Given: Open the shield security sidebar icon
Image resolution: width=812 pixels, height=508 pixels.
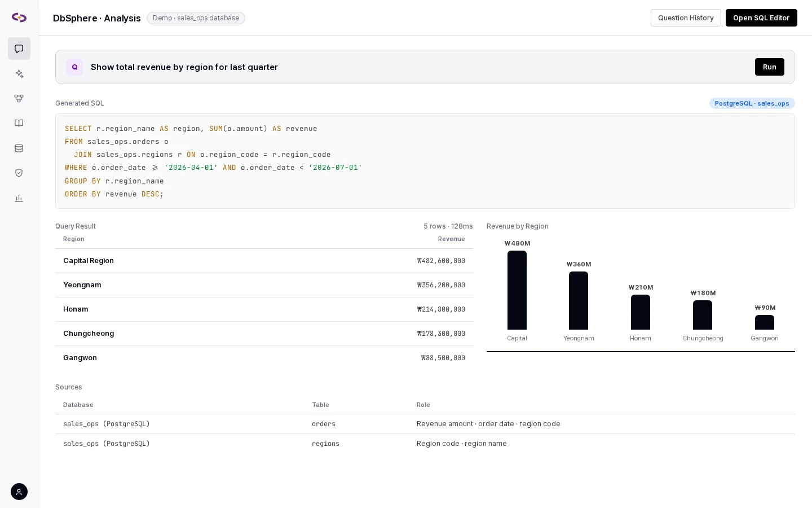Looking at the screenshot, I should click(19, 173).
